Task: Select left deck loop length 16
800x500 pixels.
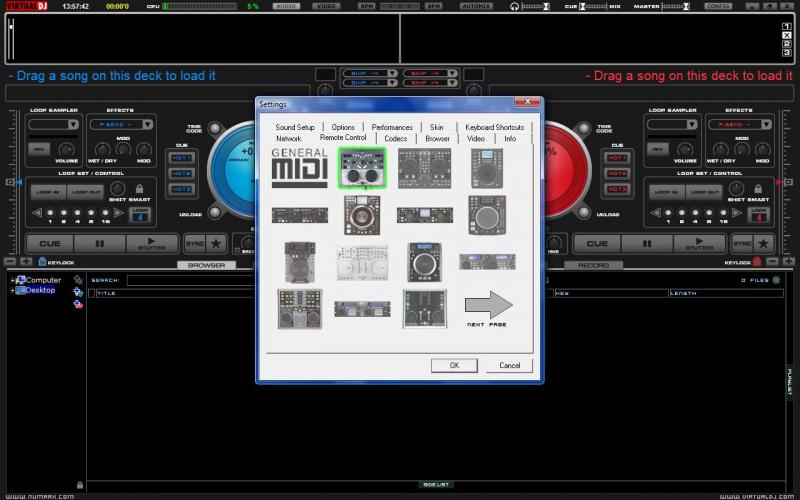Action: tap(105, 213)
